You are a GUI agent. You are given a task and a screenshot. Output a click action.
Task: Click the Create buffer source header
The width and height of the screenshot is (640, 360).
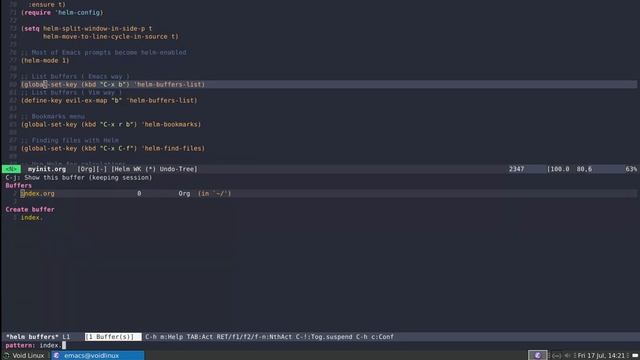pyautogui.click(x=30, y=209)
